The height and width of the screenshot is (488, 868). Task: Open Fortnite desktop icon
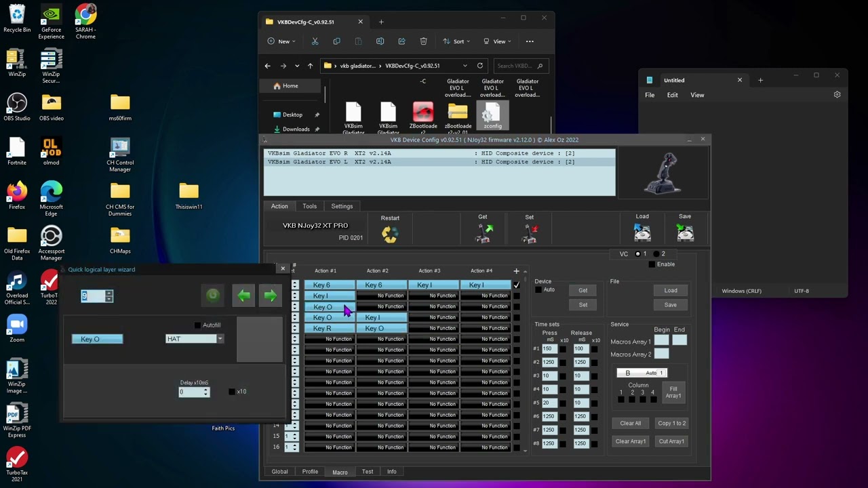pyautogui.click(x=17, y=151)
